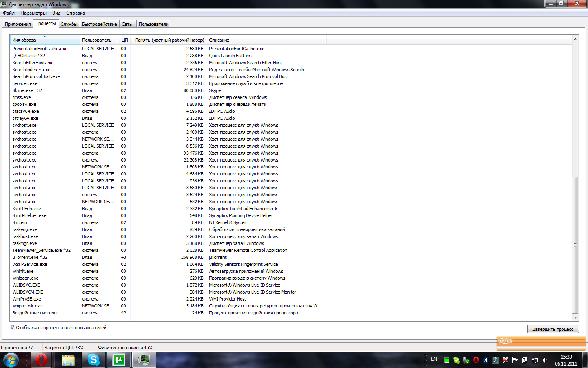Open Skype status icon in system tray
Image resolution: width=588 pixels, height=368 pixels.
[x=457, y=360]
